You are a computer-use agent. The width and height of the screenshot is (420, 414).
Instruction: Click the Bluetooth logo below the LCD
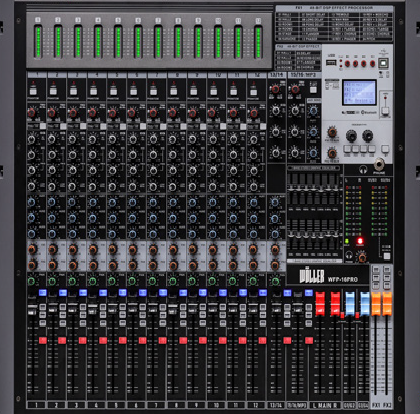click(x=369, y=113)
